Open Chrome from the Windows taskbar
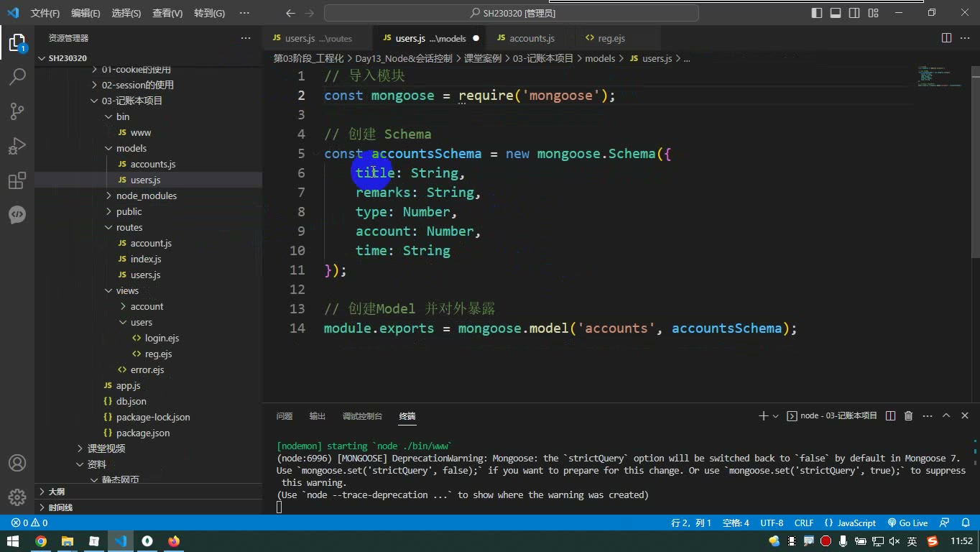 (x=41, y=541)
